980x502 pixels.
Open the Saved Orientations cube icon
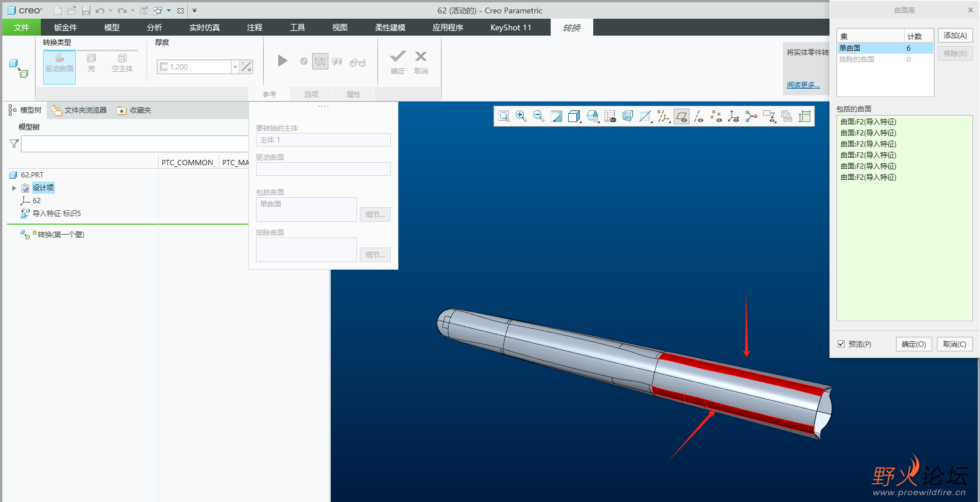(x=592, y=117)
